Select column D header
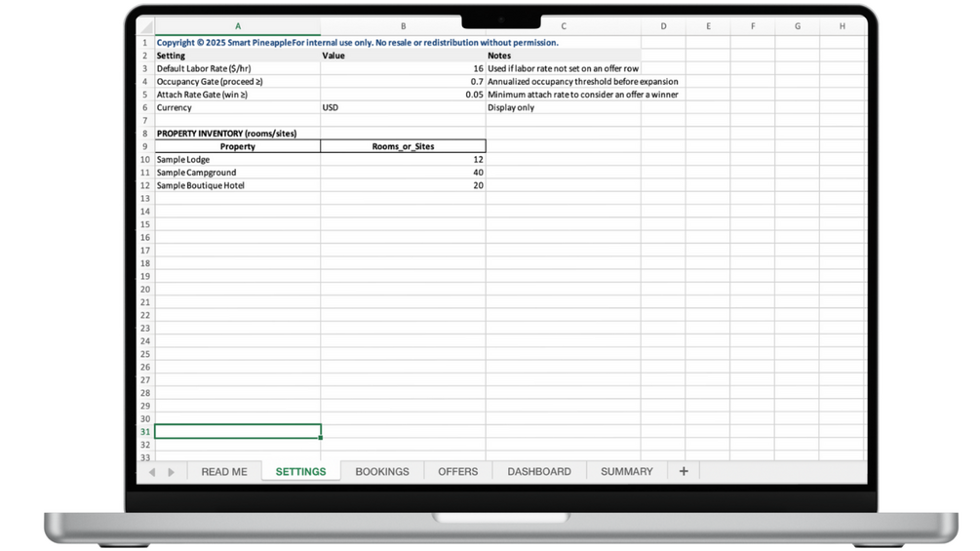 pos(663,26)
